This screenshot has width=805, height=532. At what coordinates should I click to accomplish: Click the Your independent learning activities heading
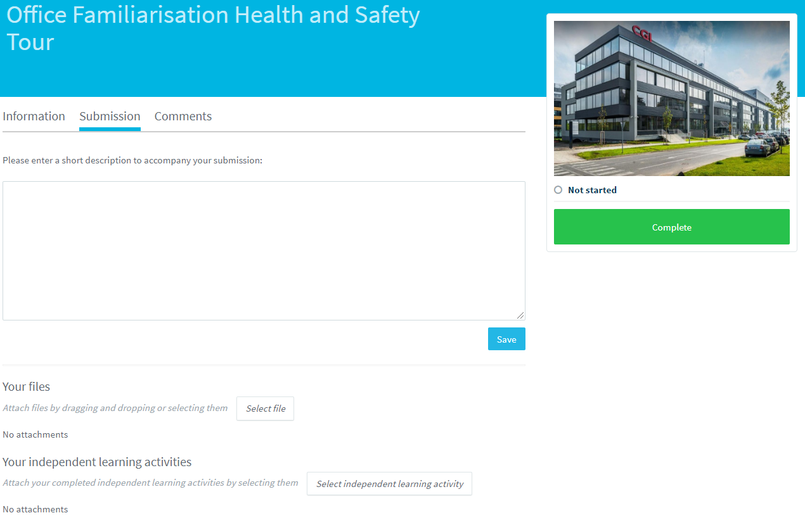(97, 462)
